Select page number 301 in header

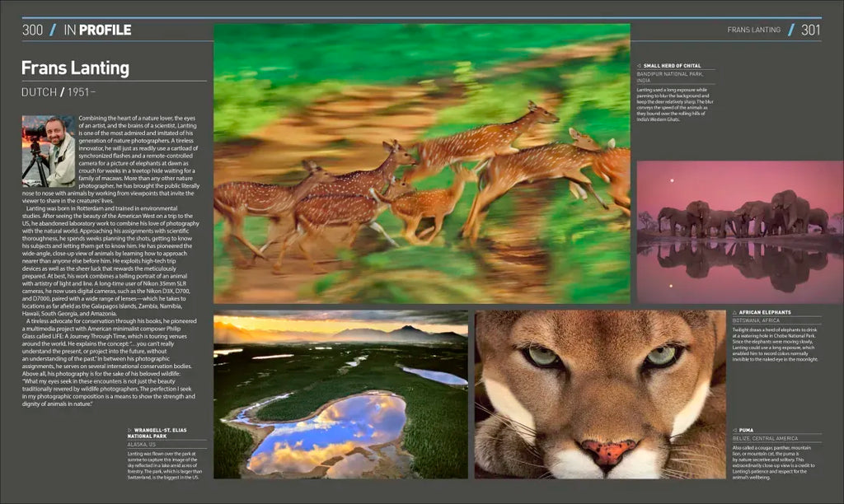(810, 30)
